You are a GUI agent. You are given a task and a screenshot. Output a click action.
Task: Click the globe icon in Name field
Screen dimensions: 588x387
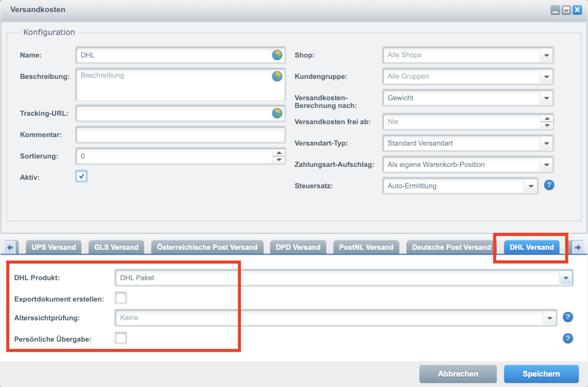(x=277, y=55)
